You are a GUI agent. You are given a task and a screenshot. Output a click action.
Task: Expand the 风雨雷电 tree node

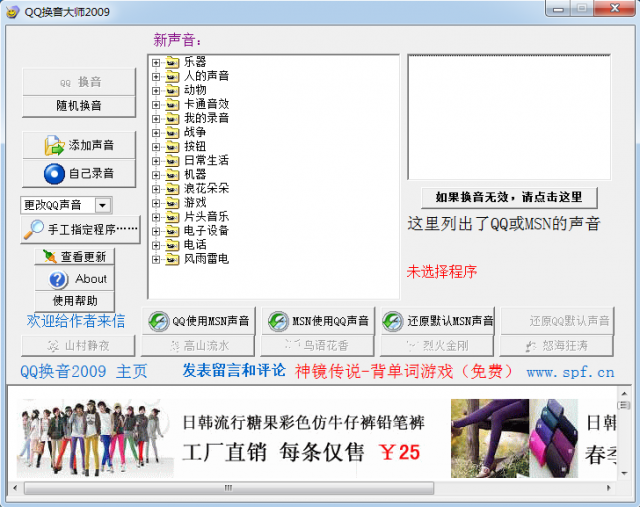click(156, 259)
